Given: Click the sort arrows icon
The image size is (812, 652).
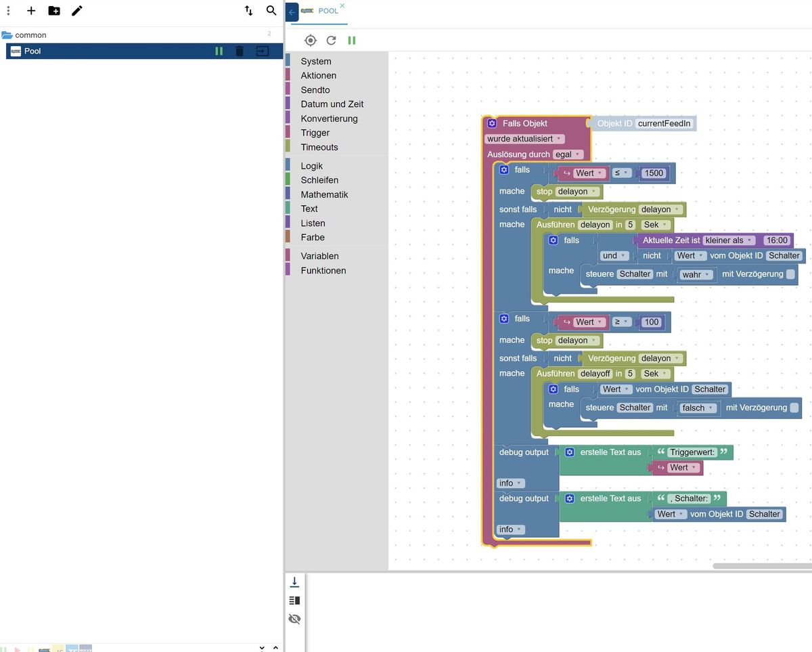Looking at the screenshot, I should tap(248, 11).
